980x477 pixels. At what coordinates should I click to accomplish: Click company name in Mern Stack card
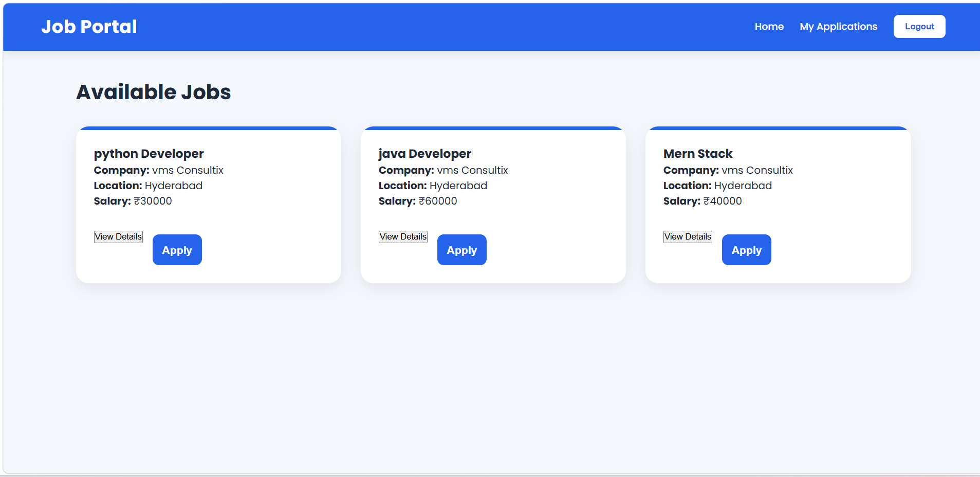757,170
